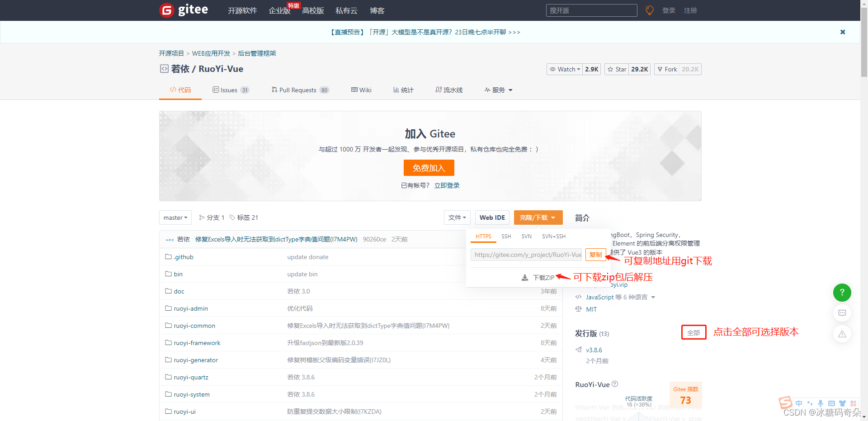Click the download icon next to 下载ZIP

pyautogui.click(x=525, y=278)
